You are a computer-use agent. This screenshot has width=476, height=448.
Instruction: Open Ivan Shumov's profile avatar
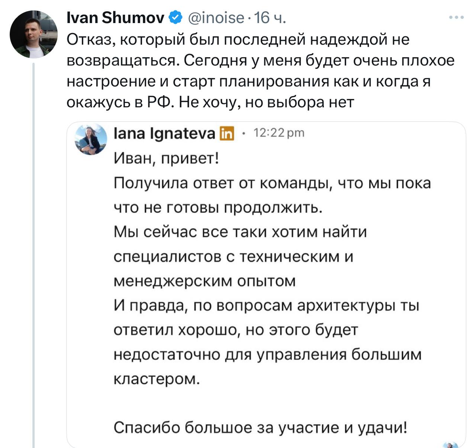point(33,34)
